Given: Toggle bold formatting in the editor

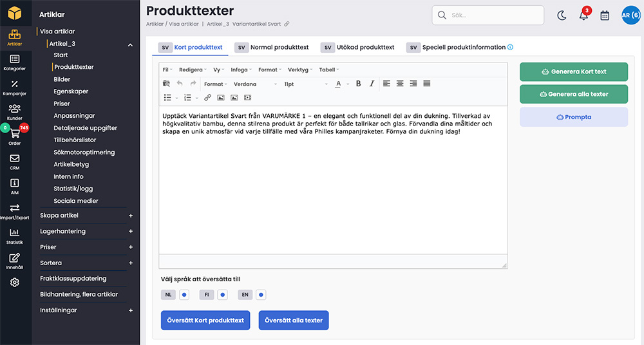Looking at the screenshot, I should coord(358,84).
